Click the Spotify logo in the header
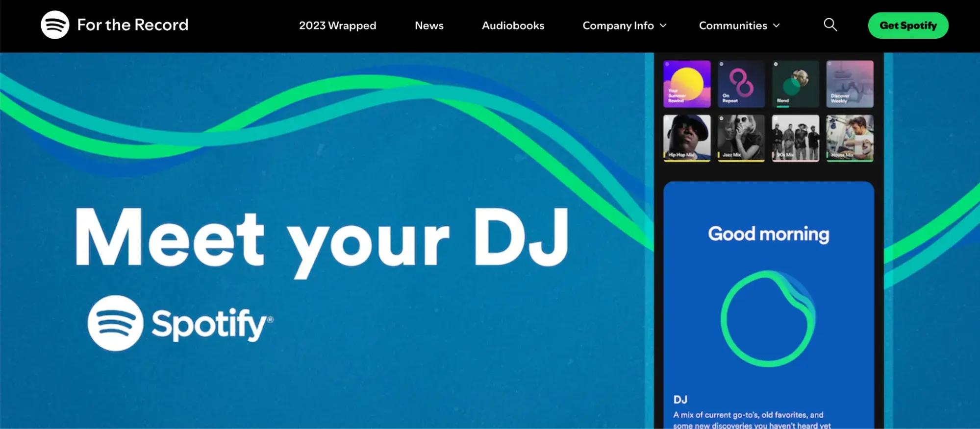The width and height of the screenshot is (980, 429). 55,25
